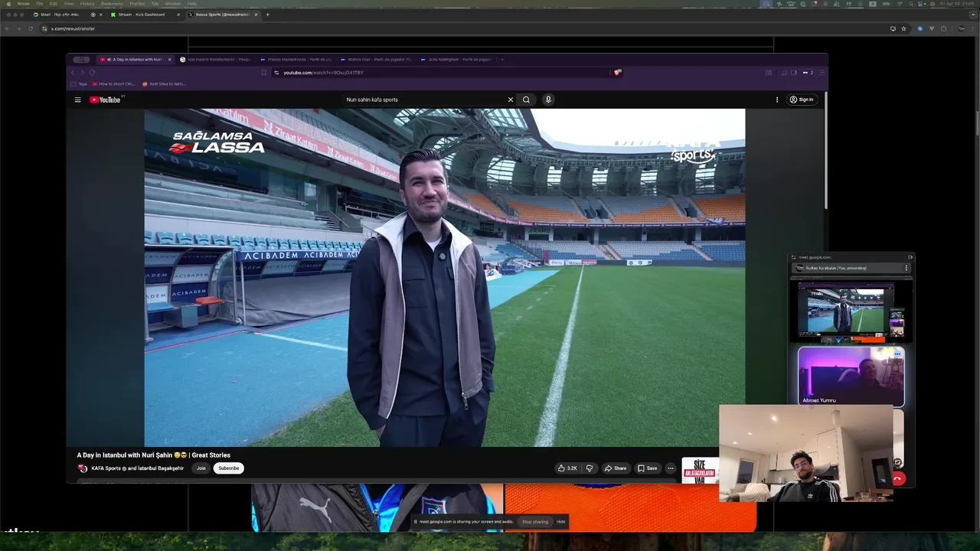Join the KAFA Sports channel
The image size is (980, 551).
point(201,468)
